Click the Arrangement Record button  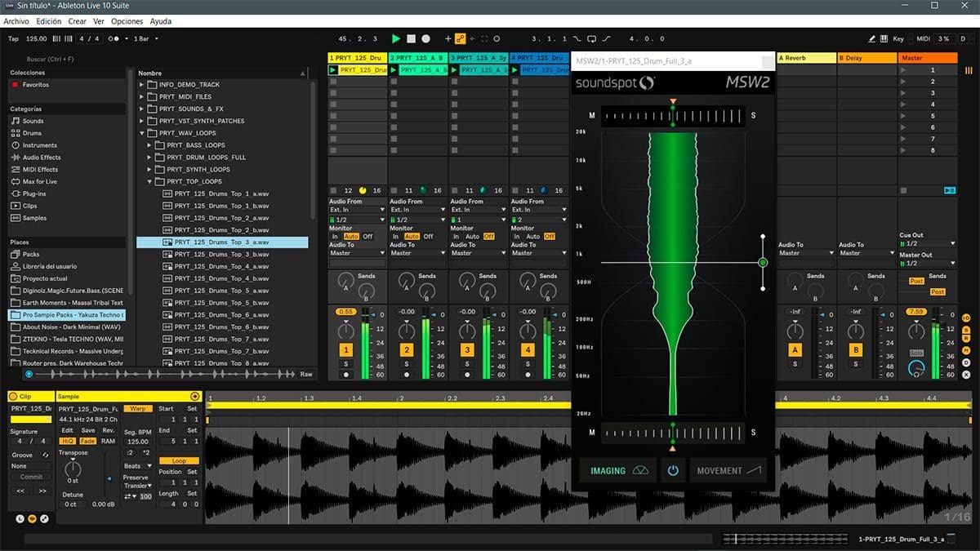(x=425, y=38)
